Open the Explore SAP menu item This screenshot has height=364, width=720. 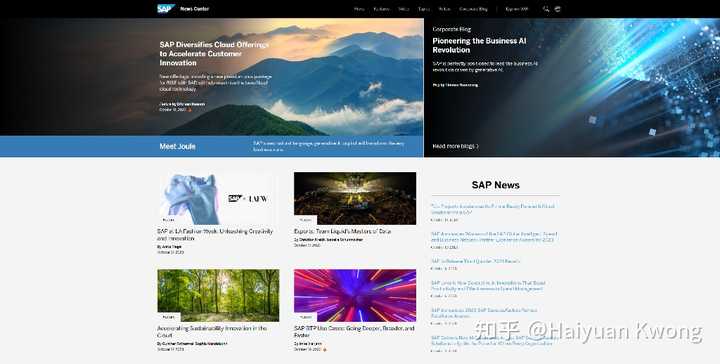[517, 9]
